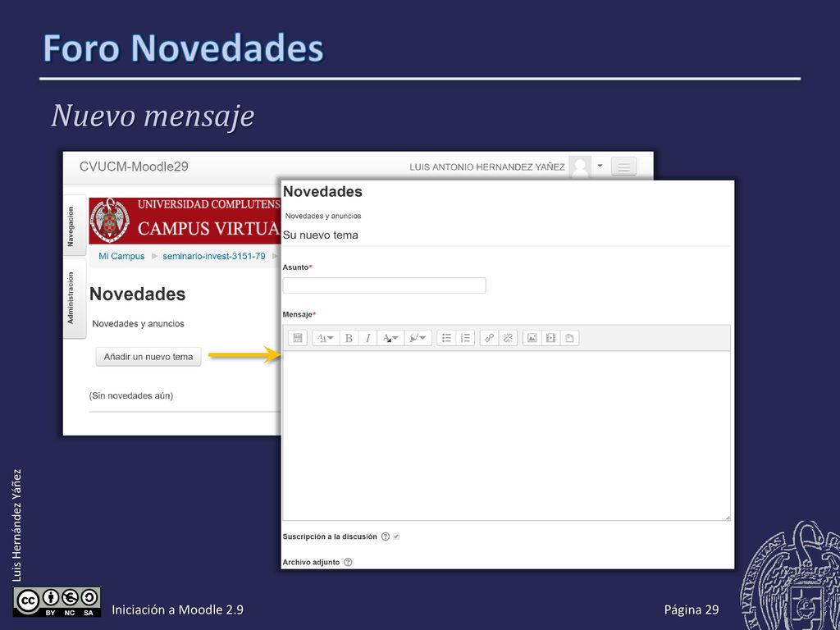The width and height of the screenshot is (840, 630).
Task: Open seminario-invest-3151-79 breadcrumb link
Action: pyautogui.click(x=214, y=256)
